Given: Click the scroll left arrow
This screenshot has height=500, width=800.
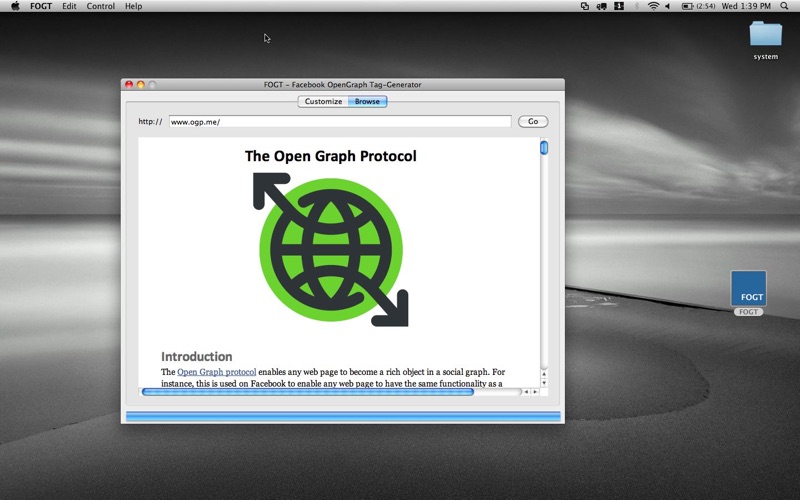Looking at the screenshot, I should (x=526, y=392).
